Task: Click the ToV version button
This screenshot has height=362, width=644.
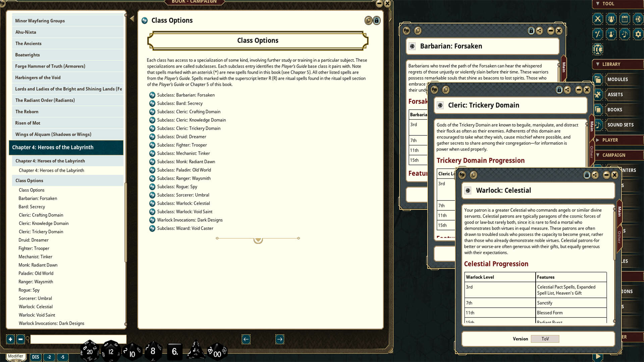Action: pyautogui.click(x=545, y=339)
